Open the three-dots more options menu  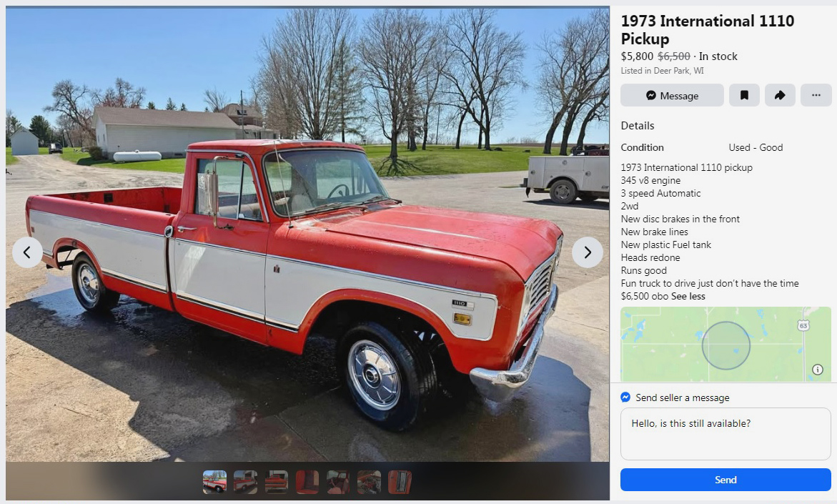(816, 95)
